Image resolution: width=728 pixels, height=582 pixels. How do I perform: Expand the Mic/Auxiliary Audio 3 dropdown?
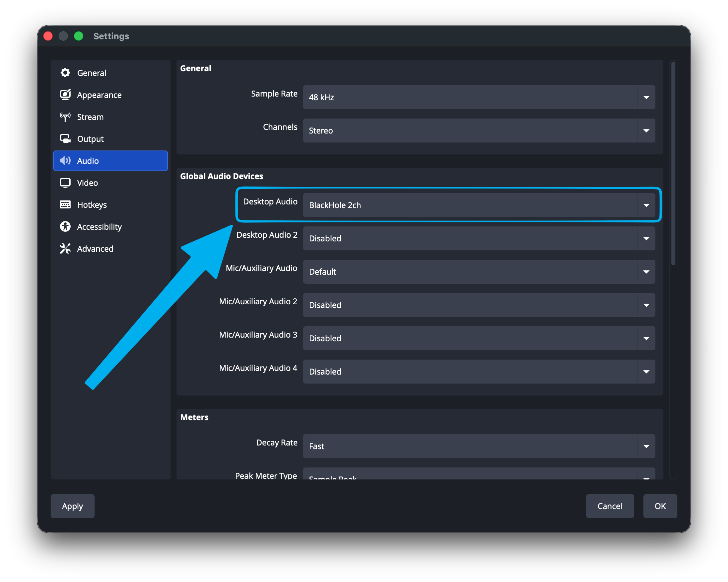(479, 338)
